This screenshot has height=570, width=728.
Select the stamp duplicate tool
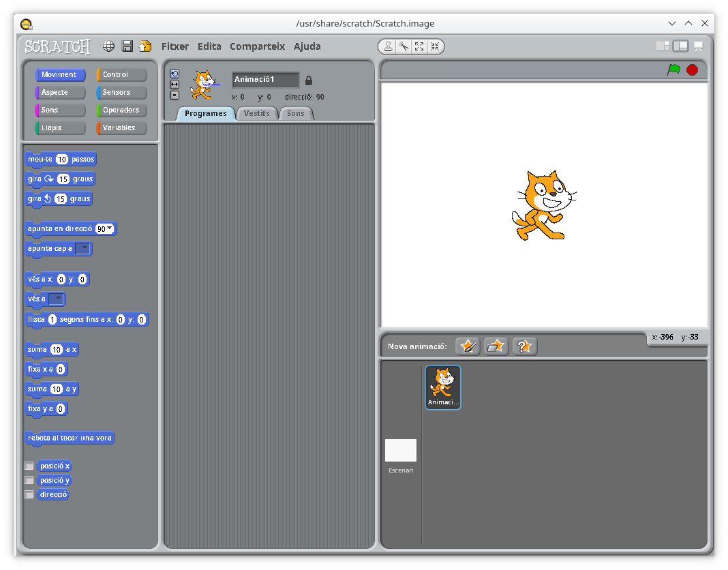(388, 46)
